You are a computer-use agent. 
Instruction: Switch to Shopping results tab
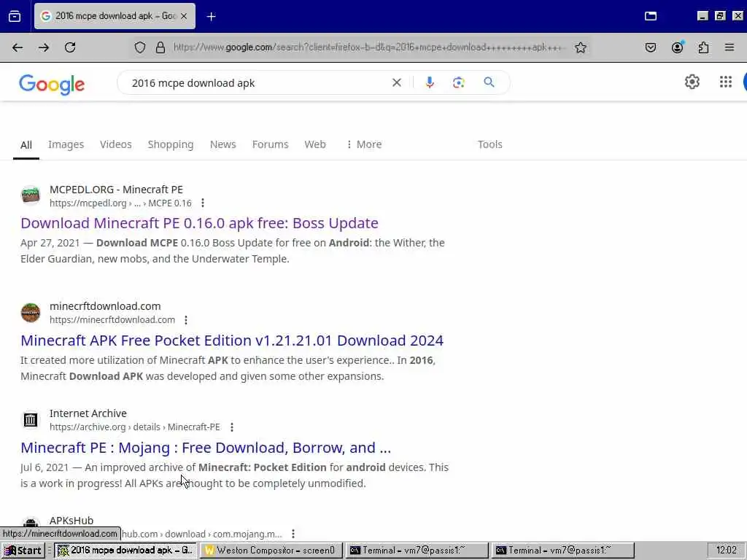tap(171, 144)
